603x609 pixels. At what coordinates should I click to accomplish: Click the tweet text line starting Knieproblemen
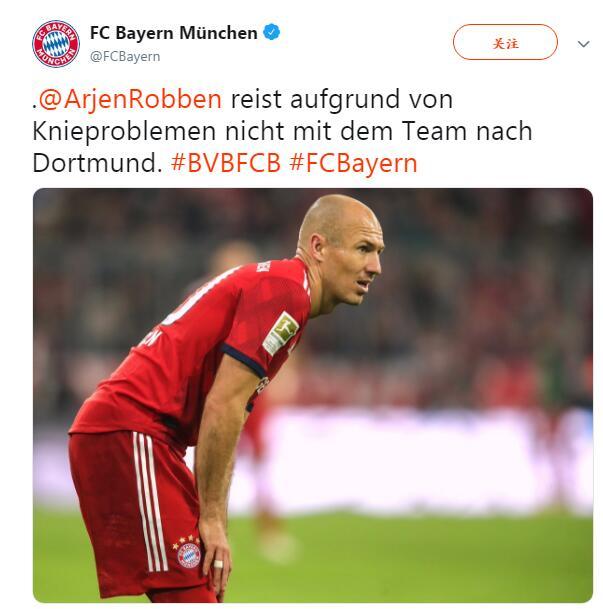coord(282,131)
